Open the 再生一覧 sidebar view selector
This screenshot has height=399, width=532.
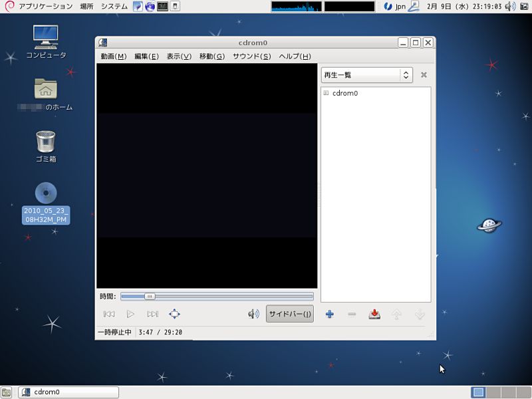[365, 74]
